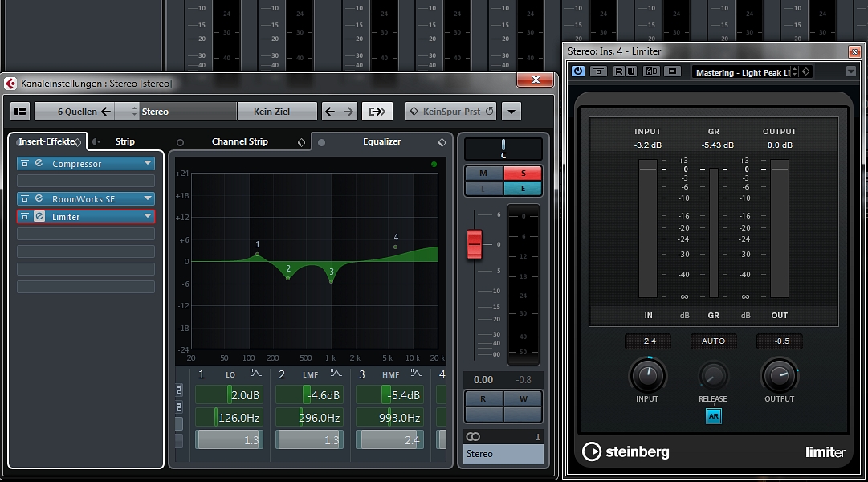Toggle Equalizer bypass circle
The image size is (868, 482).
[x=322, y=142]
